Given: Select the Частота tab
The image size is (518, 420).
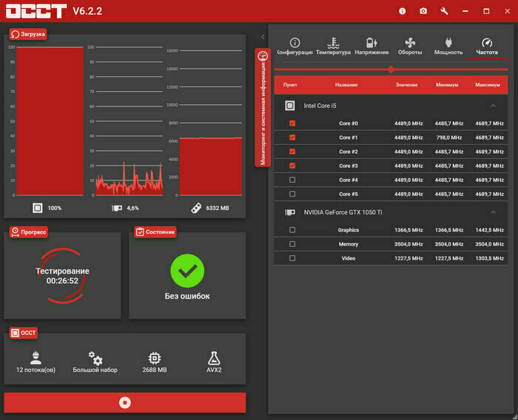Looking at the screenshot, I should [487, 47].
